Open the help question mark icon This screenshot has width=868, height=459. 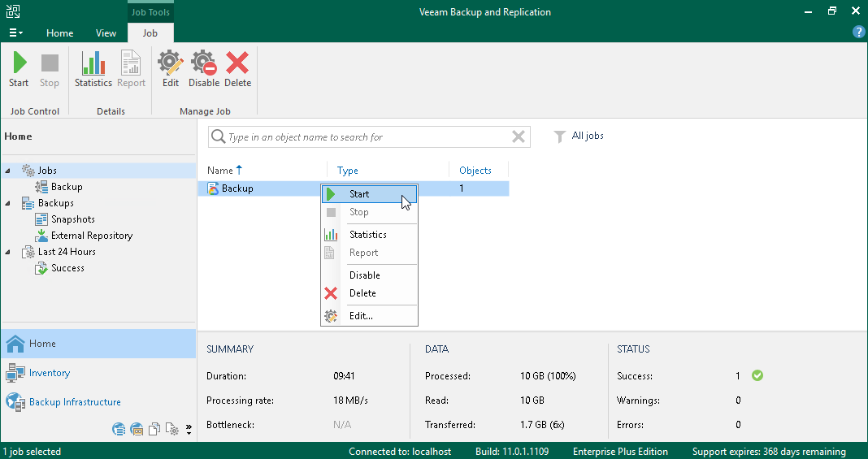(x=858, y=32)
